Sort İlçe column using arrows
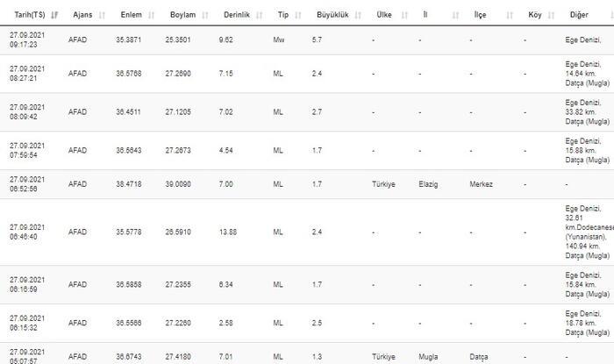Image resolution: width=614 pixels, height=364 pixels. [x=510, y=15]
